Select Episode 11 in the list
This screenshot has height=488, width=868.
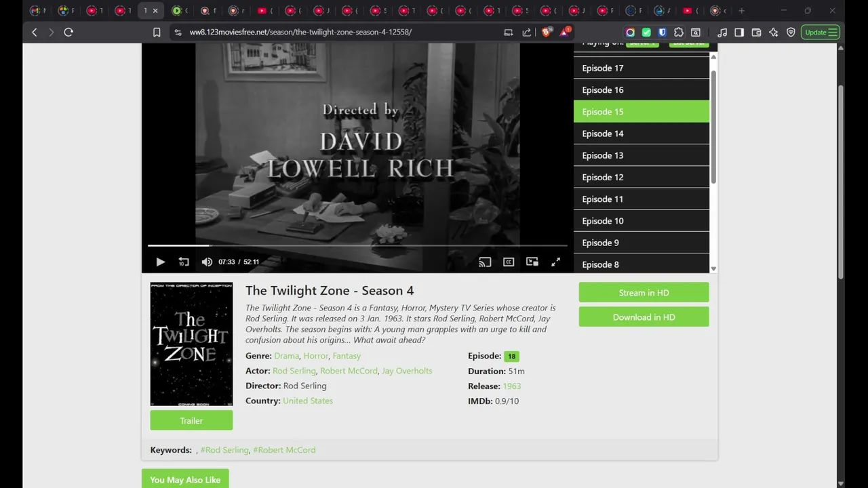pos(641,199)
